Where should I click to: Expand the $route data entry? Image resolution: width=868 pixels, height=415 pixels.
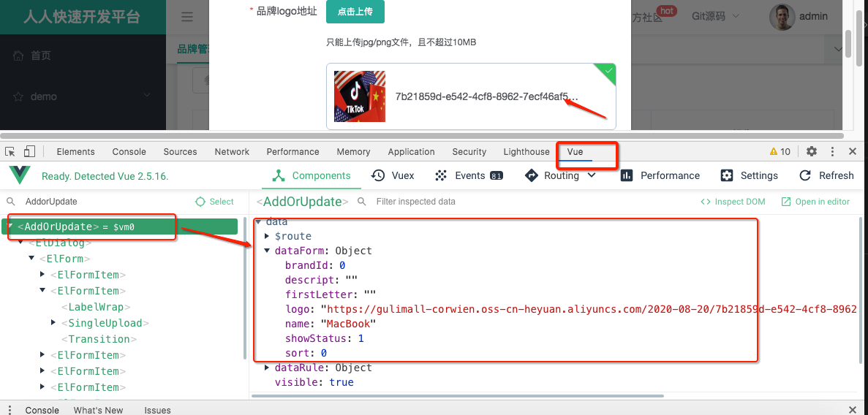[266, 236]
